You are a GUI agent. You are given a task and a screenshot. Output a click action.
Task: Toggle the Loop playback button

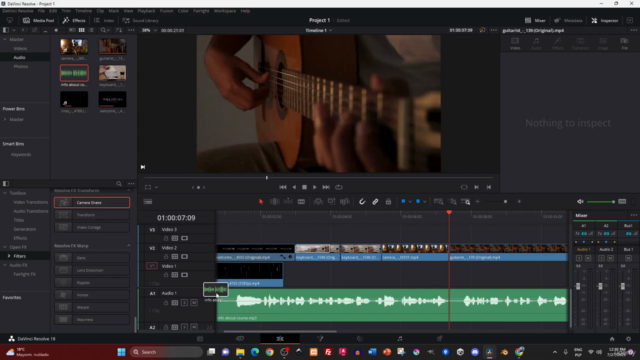point(339,187)
